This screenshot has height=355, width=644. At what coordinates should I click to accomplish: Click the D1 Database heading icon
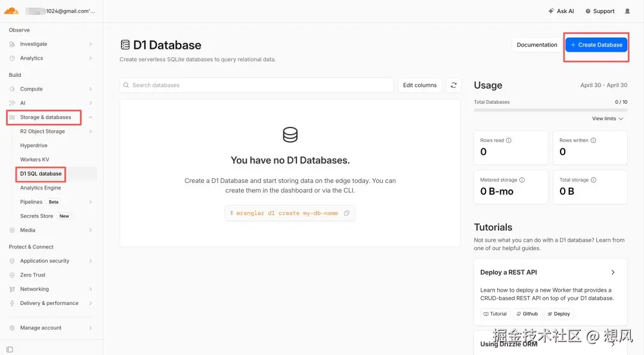tap(125, 45)
